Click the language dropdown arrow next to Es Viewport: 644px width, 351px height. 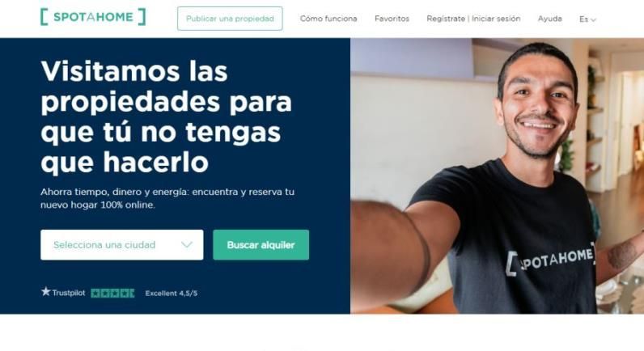pos(594,19)
